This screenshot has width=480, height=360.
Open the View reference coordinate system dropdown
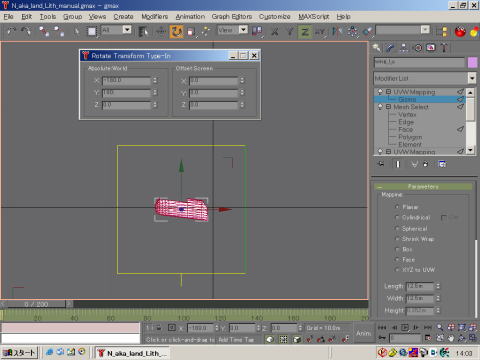244,30
